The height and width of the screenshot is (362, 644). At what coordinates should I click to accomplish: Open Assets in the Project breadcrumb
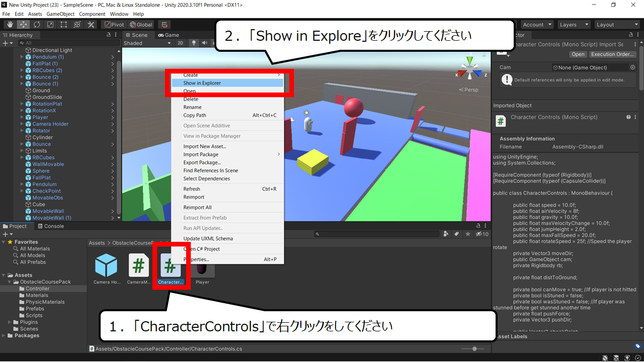click(x=97, y=243)
